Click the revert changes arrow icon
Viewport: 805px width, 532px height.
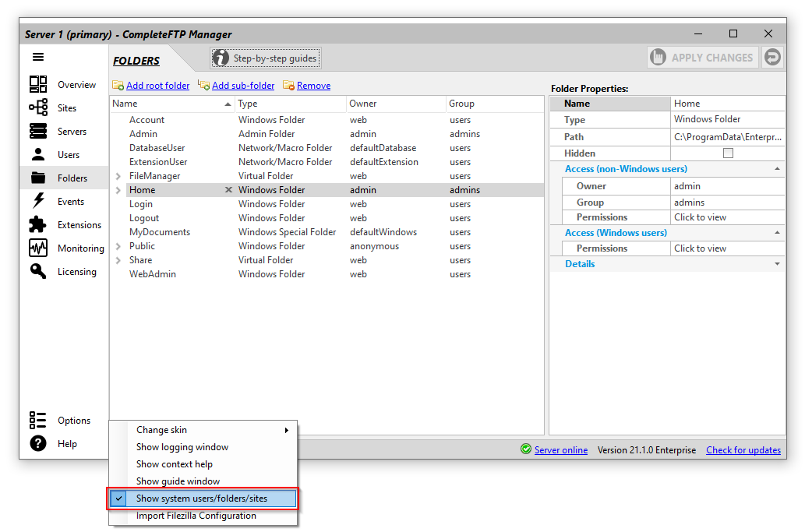(x=772, y=57)
